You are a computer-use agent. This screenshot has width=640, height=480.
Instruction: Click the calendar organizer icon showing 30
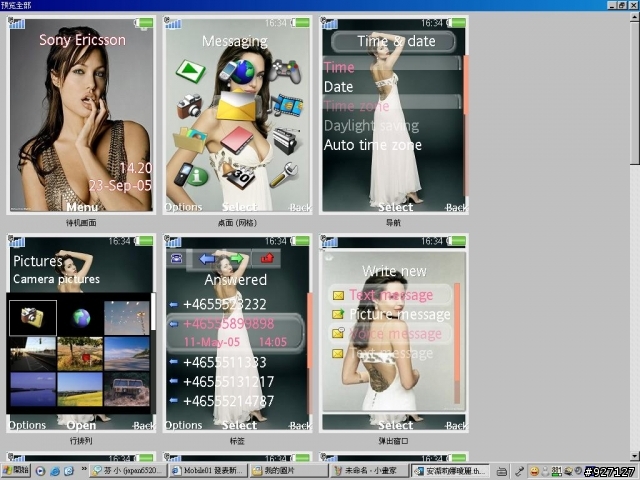pyautogui.click(x=239, y=175)
